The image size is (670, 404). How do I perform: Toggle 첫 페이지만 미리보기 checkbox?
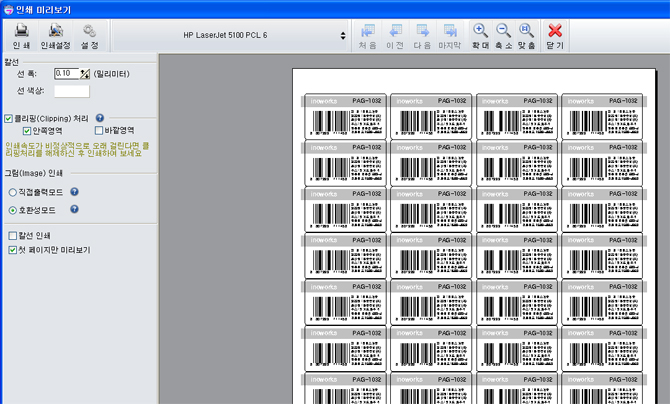pos(12,250)
